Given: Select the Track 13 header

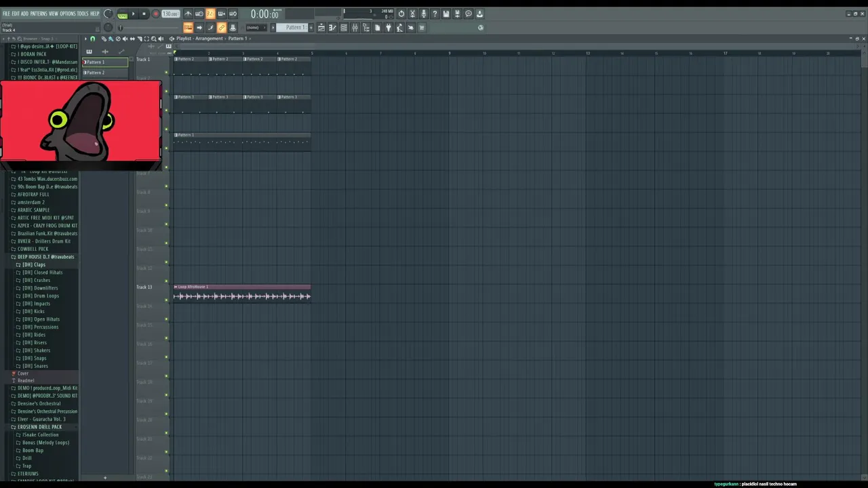Looking at the screenshot, I should coord(152,292).
